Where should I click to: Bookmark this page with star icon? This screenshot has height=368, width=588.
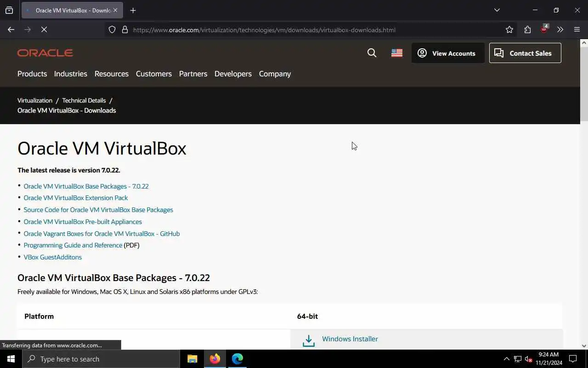click(x=509, y=29)
